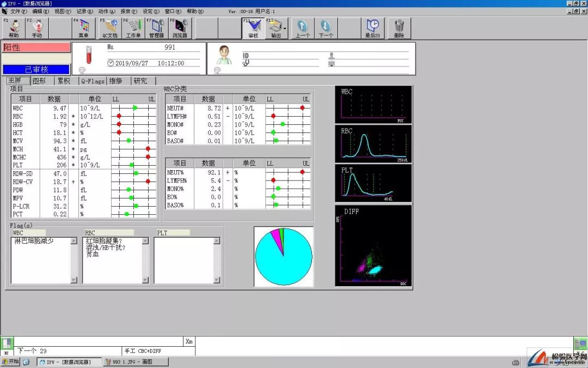Open the 工作单 worklist icon
This screenshot has width=588, height=368.
(x=133, y=28)
